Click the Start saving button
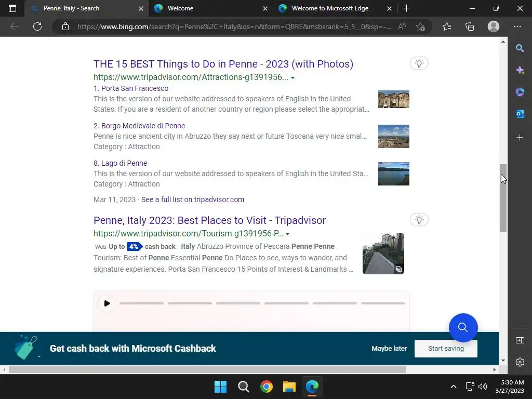 coord(446,349)
